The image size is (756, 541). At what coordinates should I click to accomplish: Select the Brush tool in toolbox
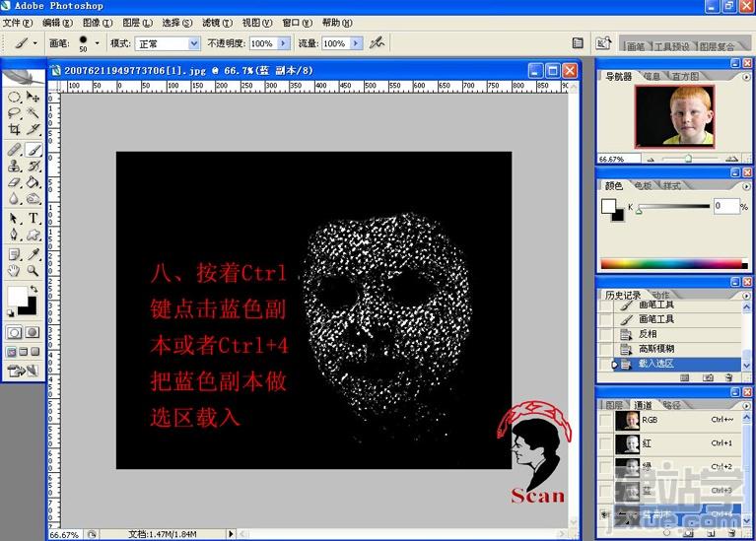33,150
